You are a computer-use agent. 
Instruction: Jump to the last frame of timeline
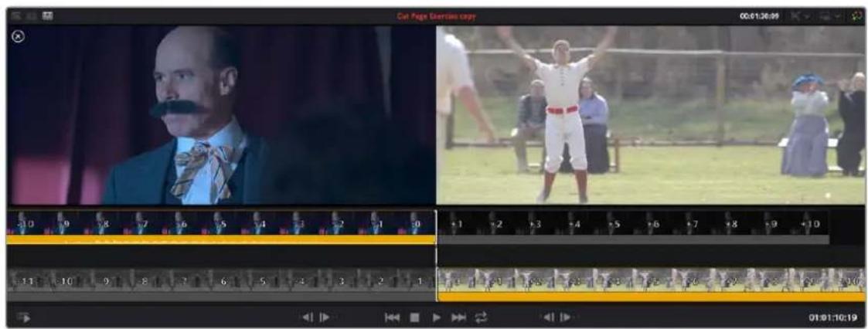pos(459,317)
